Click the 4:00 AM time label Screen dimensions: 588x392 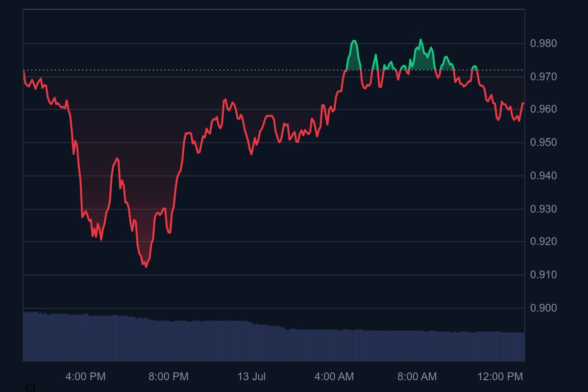334,377
